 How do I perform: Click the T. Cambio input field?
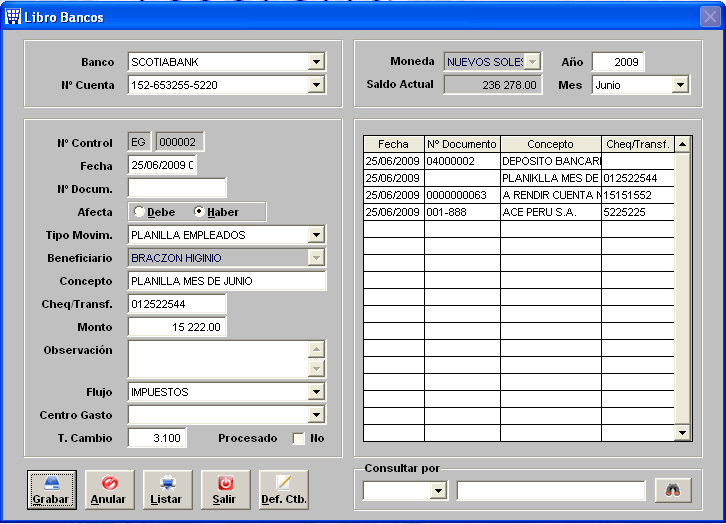pos(157,438)
